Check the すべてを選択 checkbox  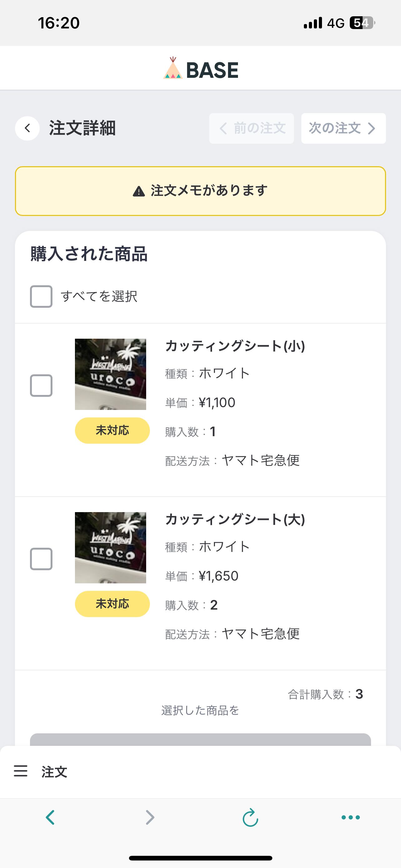41,297
